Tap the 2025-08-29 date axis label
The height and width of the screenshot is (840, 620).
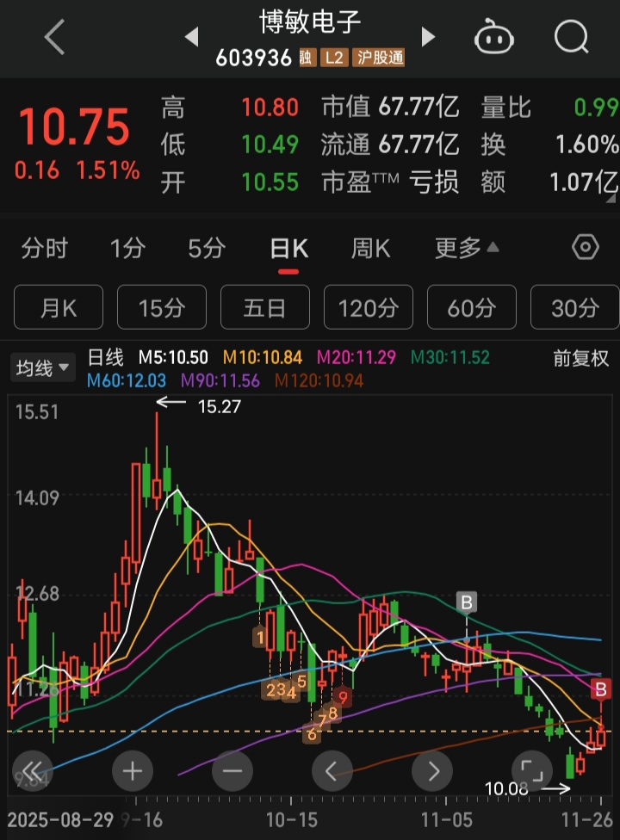60,820
